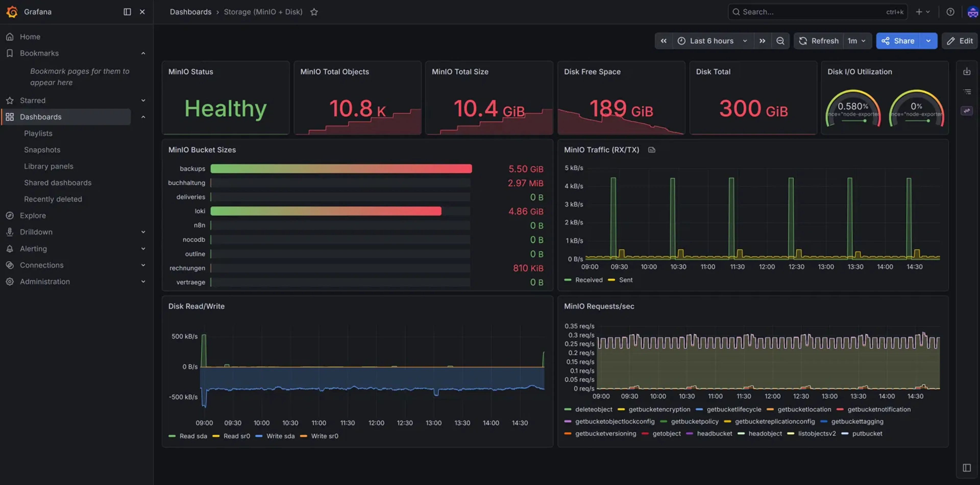This screenshot has height=485, width=980.
Task: Star the Storage dashboard
Action: pos(314,12)
